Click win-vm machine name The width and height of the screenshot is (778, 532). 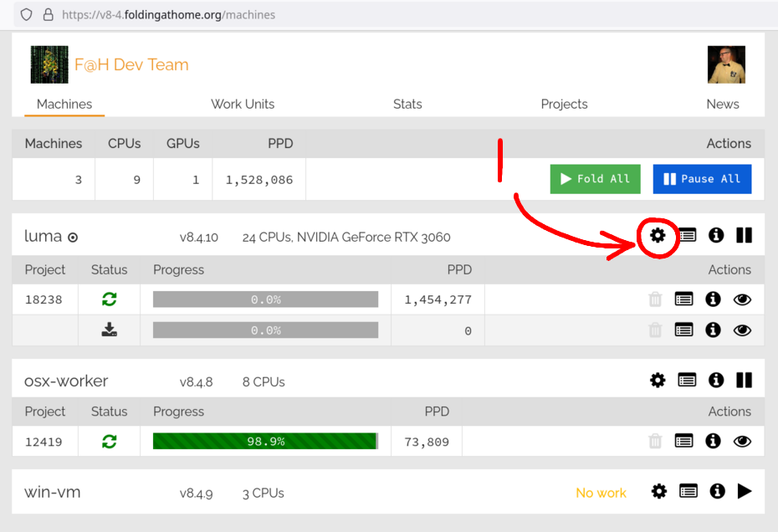tap(52, 493)
